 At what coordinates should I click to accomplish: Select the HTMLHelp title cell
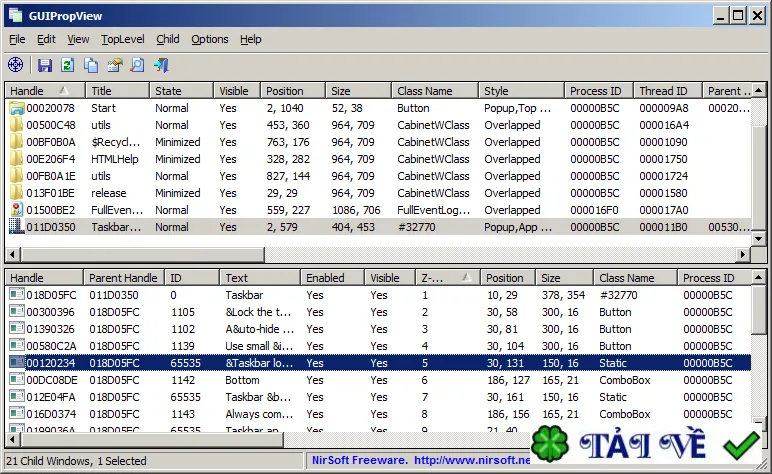click(115, 159)
